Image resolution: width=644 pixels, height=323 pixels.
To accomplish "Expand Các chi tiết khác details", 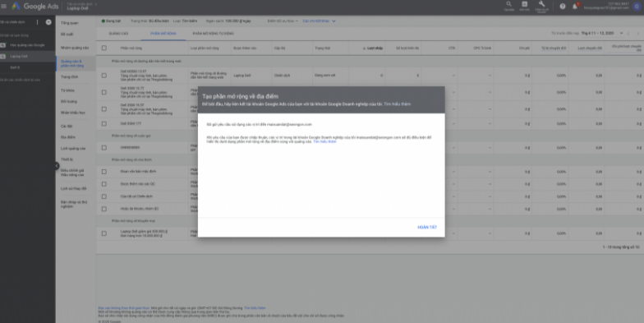I will 319,21.
